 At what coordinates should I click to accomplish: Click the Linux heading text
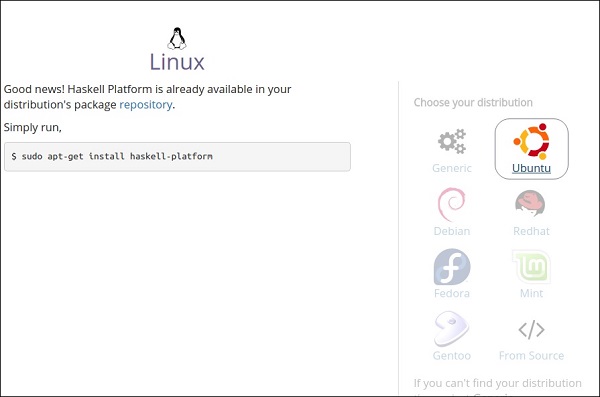click(x=177, y=62)
